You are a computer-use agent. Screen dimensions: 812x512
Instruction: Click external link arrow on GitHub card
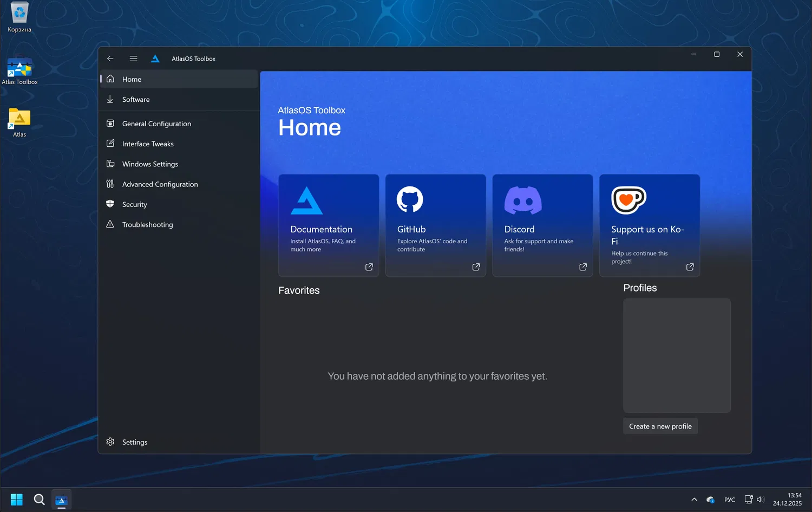coord(476,267)
